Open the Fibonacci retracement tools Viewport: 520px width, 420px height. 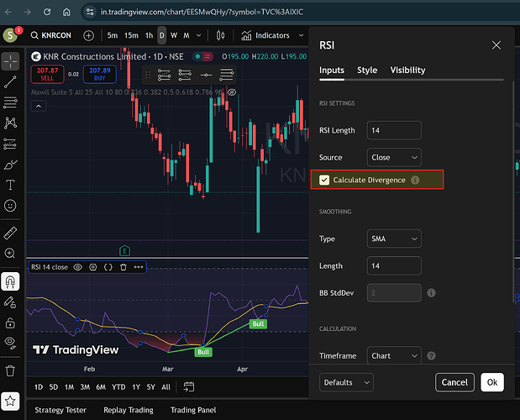10,102
